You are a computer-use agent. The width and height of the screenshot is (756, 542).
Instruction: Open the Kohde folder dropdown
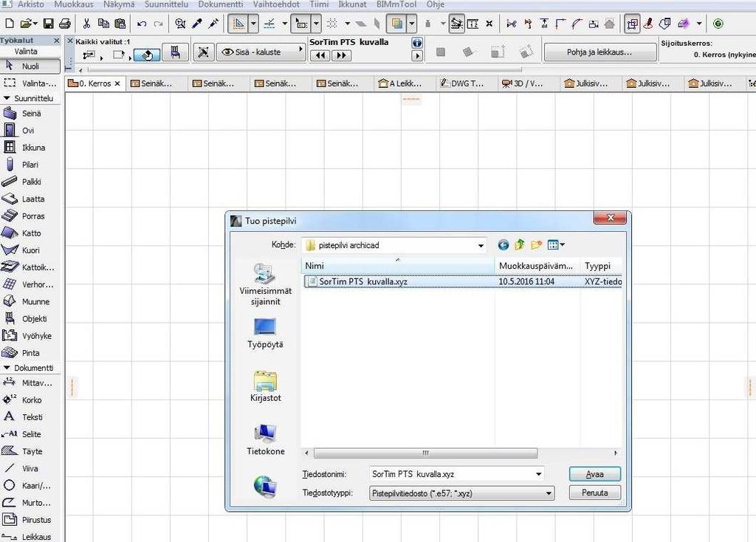click(x=481, y=245)
